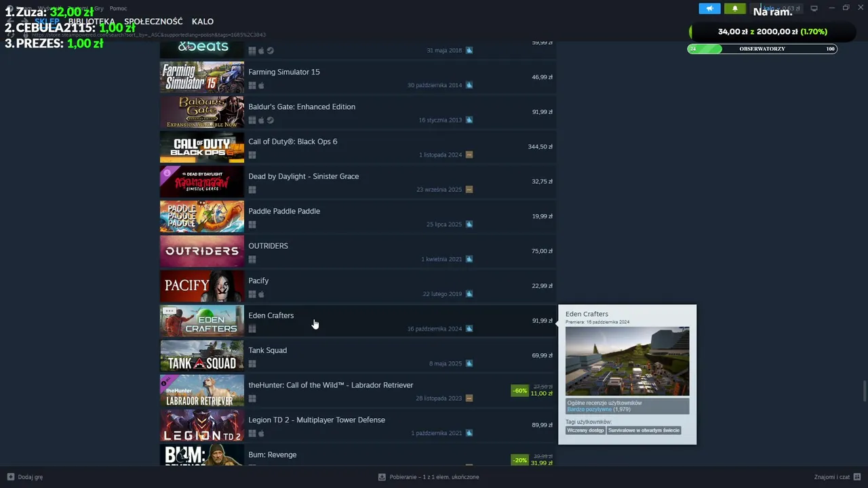Click the date 22 lutego 2019
This screenshot has height=488, width=868.
(x=442, y=294)
